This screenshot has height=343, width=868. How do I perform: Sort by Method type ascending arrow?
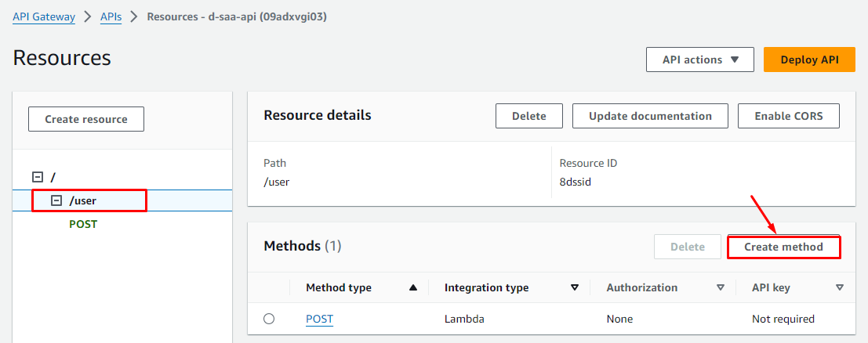(413, 287)
